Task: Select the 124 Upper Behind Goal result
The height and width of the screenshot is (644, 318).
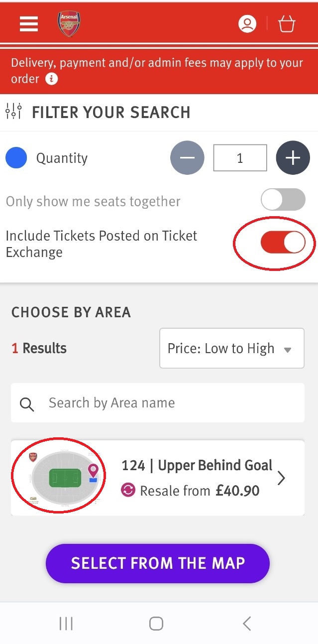Action: 197,466
